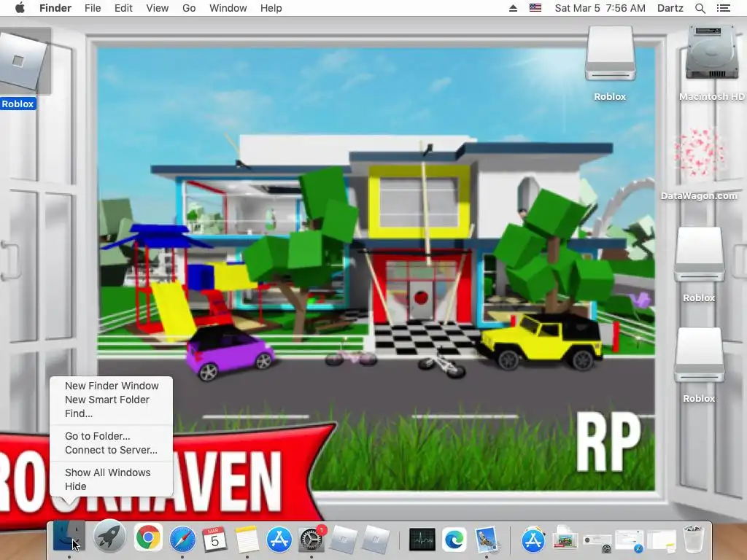747x560 pixels.
Task: Select the Macintosh HD drive icon
Action: click(712, 53)
